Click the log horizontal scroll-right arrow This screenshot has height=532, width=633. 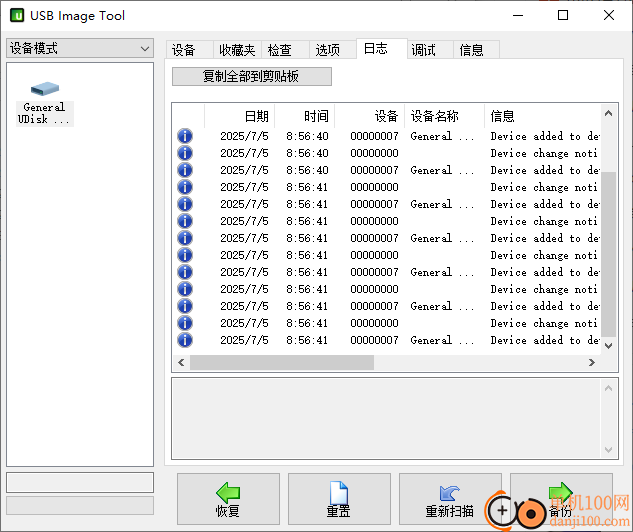pos(592,362)
